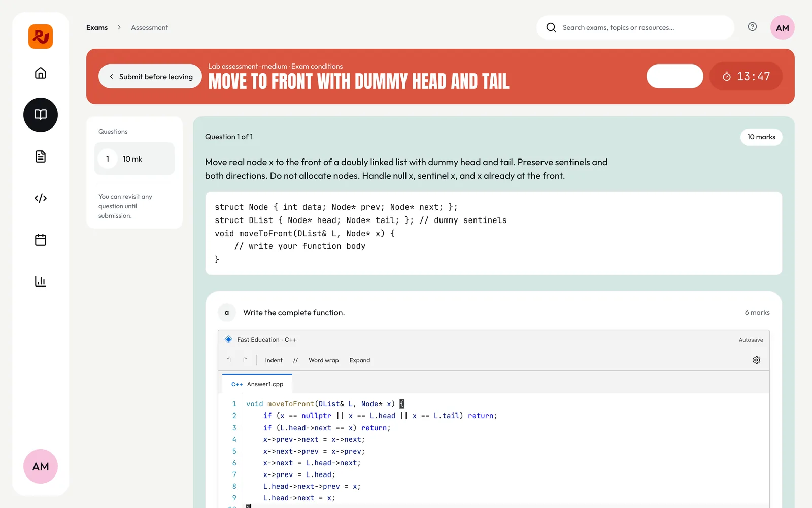
Task: Click the orange app logo
Action: [41, 37]
